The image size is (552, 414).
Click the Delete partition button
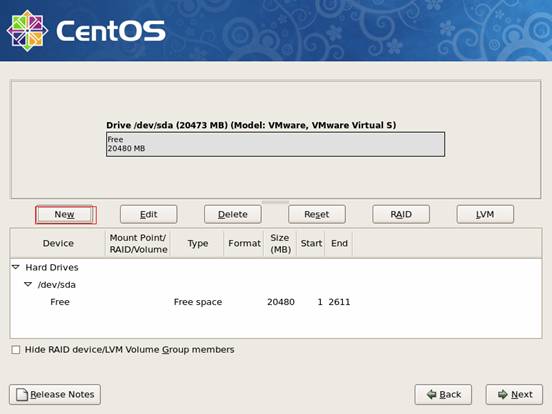coord(233,214)
